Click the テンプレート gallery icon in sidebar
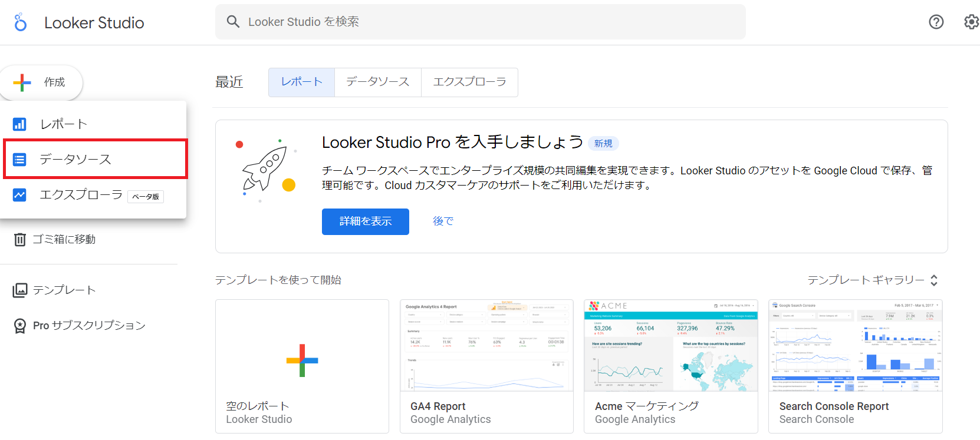The image size is (980, 440). coord(20,290)
